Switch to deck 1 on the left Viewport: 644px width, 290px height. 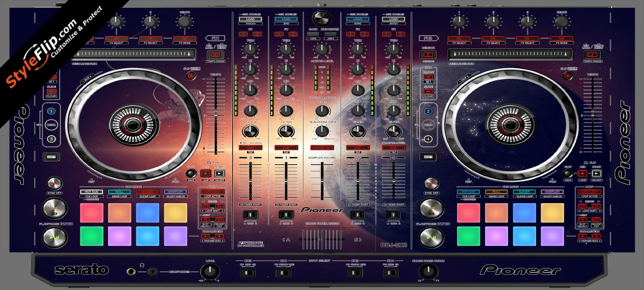[x=51, y=111]
